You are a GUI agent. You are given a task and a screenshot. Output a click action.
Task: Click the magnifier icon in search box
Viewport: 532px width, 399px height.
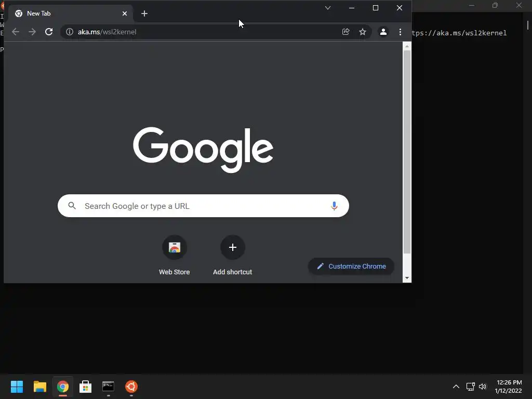tap(72, 206)
